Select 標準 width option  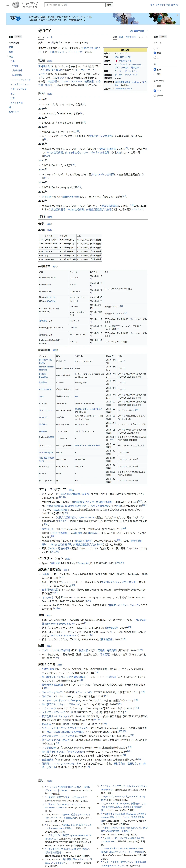pyautogui.click(x=155, y=69)
